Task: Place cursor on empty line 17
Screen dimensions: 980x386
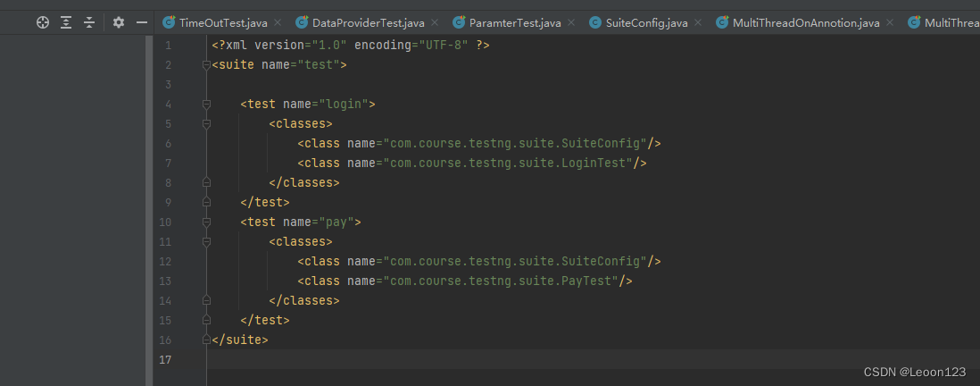Action: tap(593, 359)
